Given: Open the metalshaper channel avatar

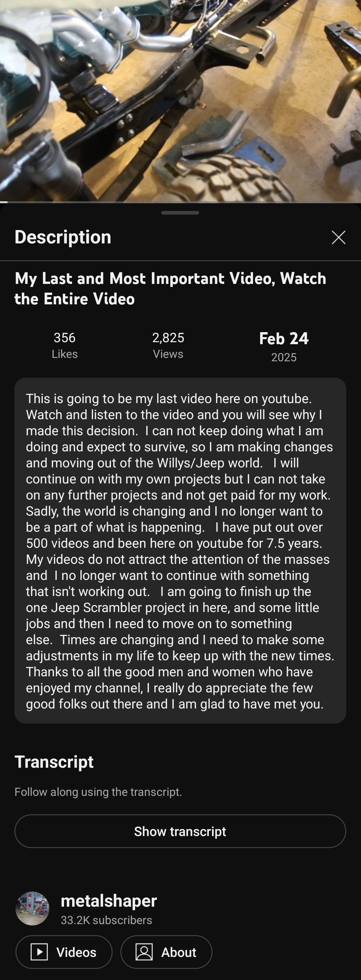Looking at the screenshot, I should pos(33,908).
